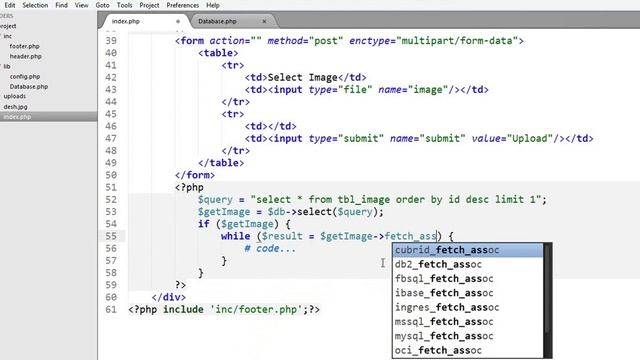Choose oci_fetch_assoc from autocomplete list
The height and width of the screenshot is (360, 640).
(x=468, y=350)
